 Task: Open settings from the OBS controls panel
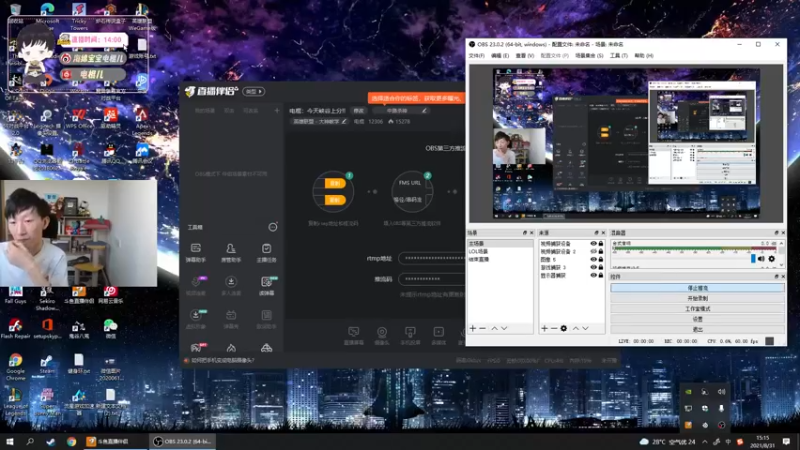[697, 319]
